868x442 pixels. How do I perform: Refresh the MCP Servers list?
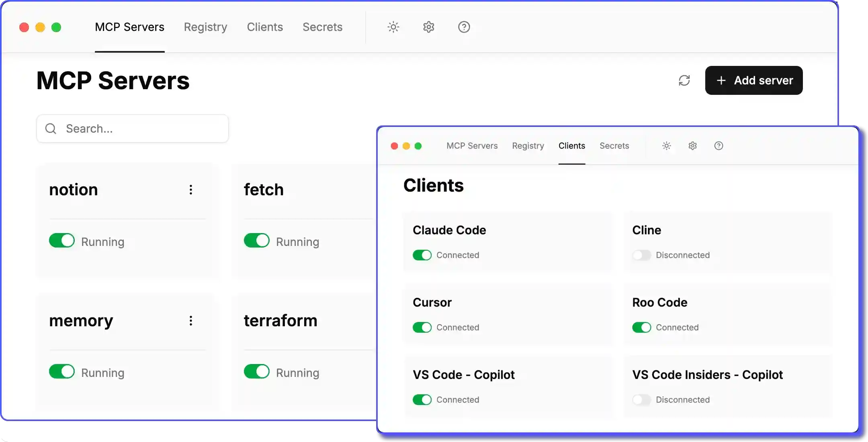tap(684, 80)
